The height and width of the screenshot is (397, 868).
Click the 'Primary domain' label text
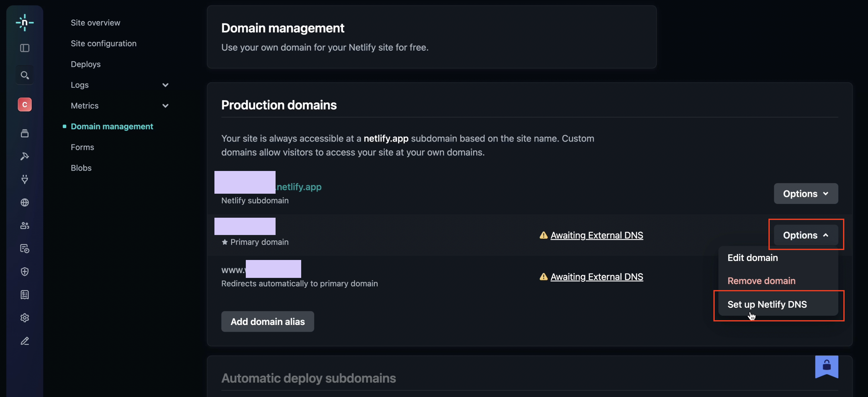pyautogui.click(x=260, y=242)
